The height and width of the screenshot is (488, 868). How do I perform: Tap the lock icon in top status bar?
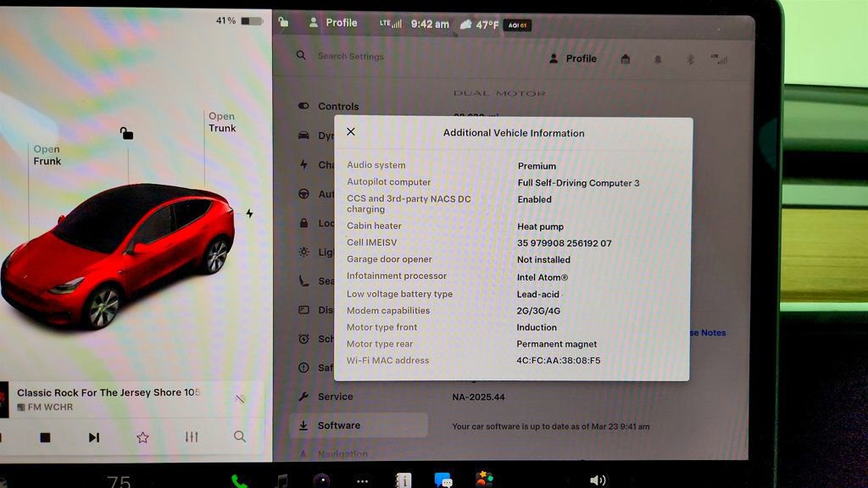tap(283, 22)
